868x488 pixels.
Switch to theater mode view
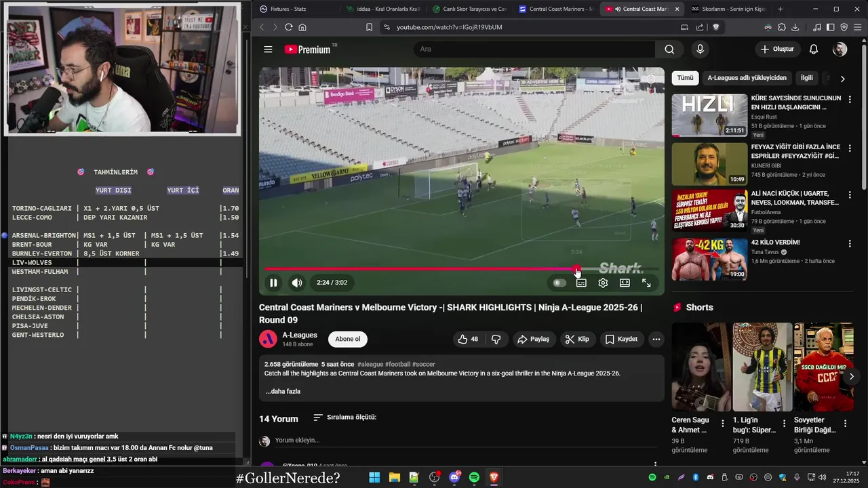pyautogui.click(x=625, y=283)
